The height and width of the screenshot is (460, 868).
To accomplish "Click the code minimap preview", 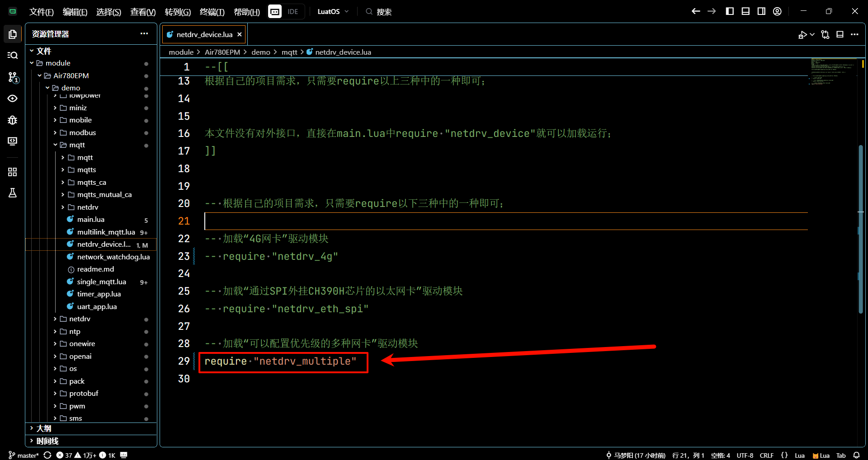I will (x=832, y=72).
